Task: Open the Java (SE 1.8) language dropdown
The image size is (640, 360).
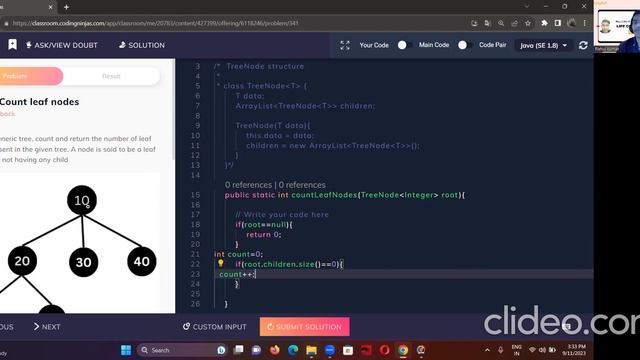Action: point(543,45)
